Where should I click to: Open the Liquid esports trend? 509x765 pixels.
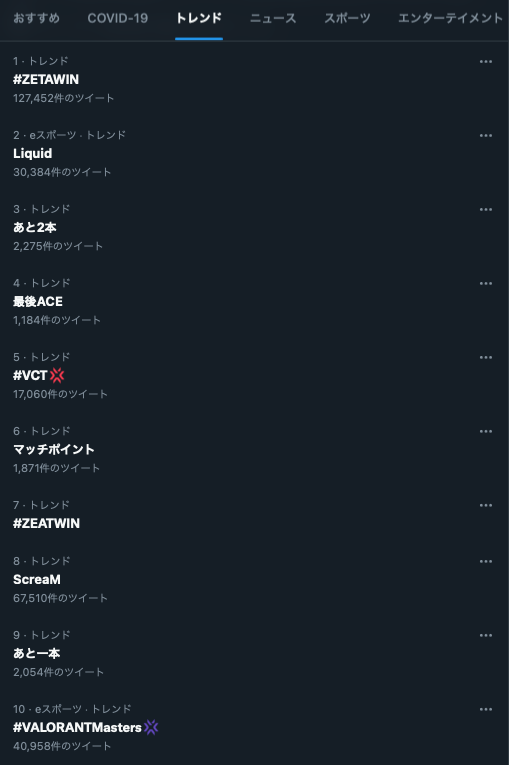click(32, 154)
